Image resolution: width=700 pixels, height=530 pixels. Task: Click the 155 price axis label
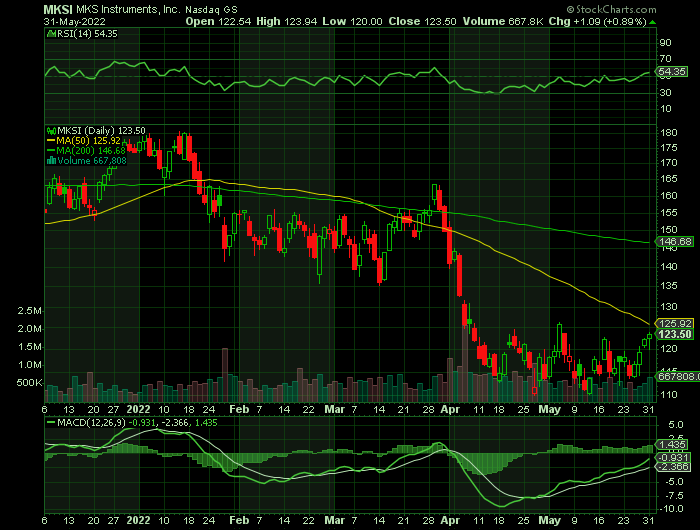pyautogui.click(x=669, y=213)
